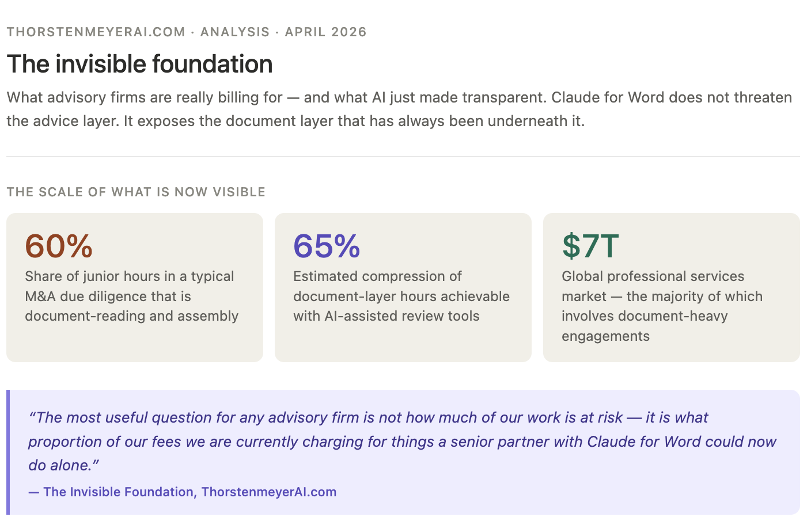Image resolution: width=811 pixels, height=532 pixels.
Task: Click "Estimated compression of" text in middle card
Action: pos(377,276)
